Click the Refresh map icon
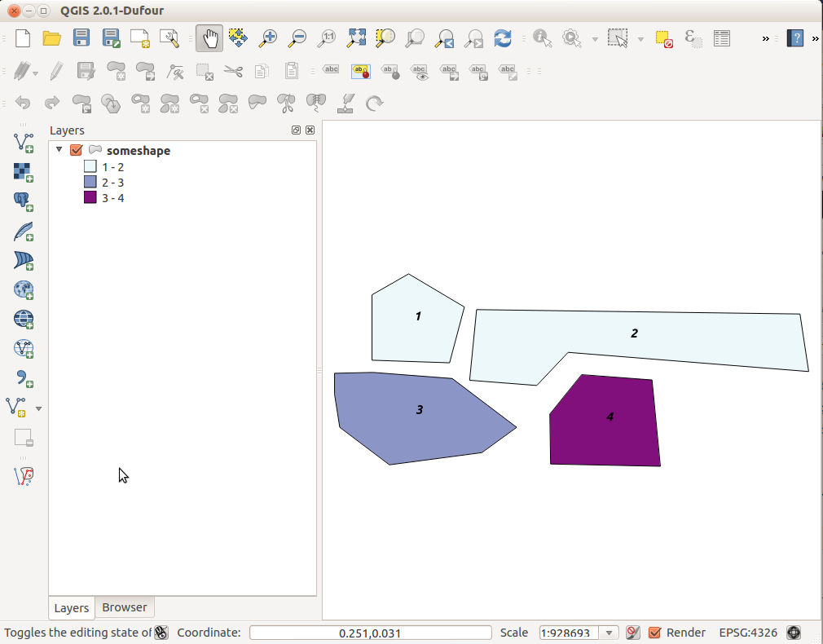823x644 pixels. pos(503,38)
